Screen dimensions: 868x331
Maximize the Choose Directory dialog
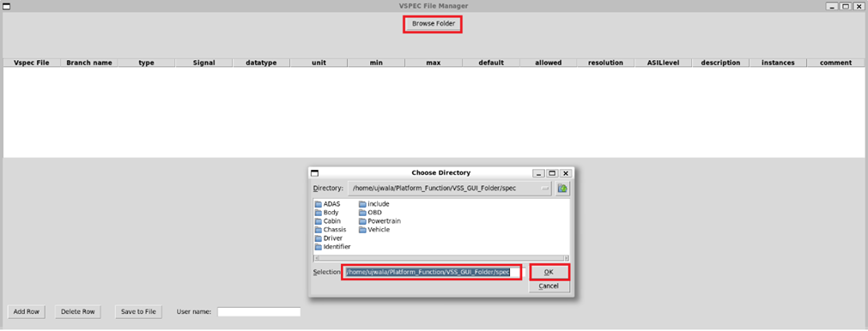click(552, 173)
